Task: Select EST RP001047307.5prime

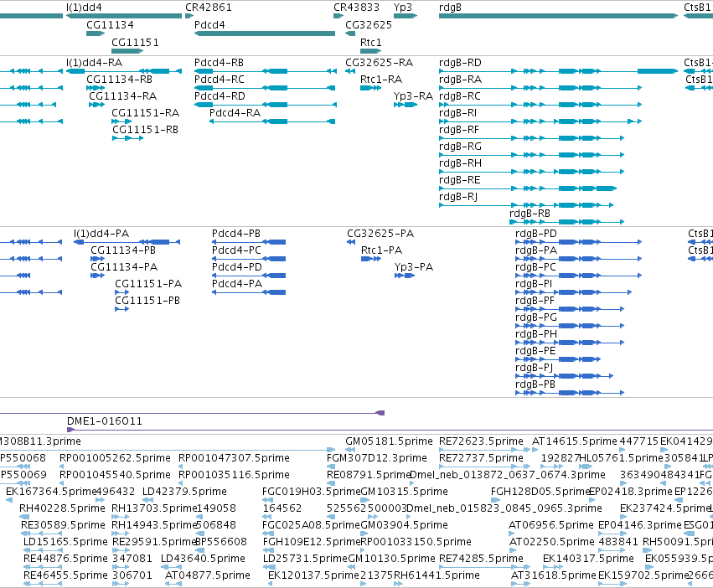Action: click(x=235, y=458)
